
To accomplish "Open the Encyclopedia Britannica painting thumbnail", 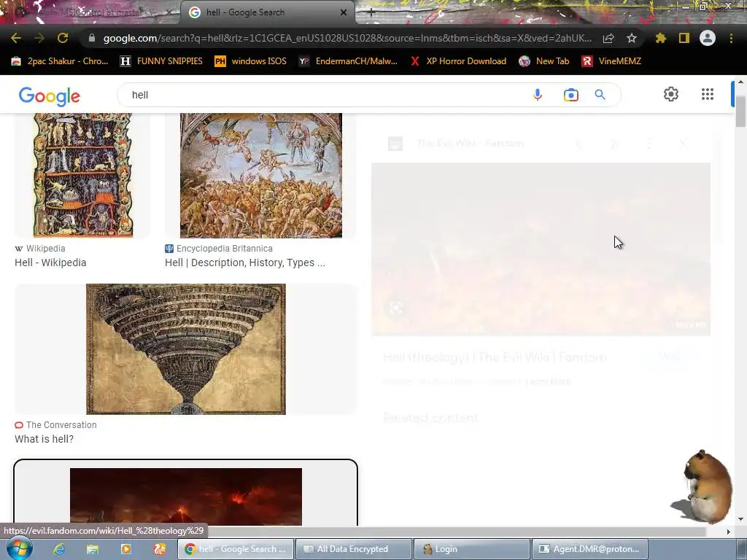I will pos(260,175).
